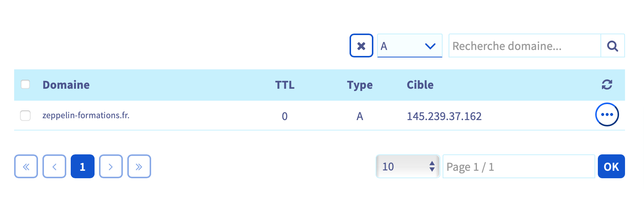Viewport: 644px width, 220px height.
Task: Tick the select-all checkbox in header
Action: 25,84
